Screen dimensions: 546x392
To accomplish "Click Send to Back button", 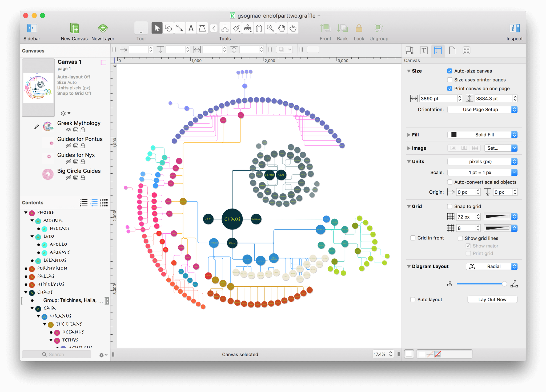I will pyautogui.click(x=342, y=29).
